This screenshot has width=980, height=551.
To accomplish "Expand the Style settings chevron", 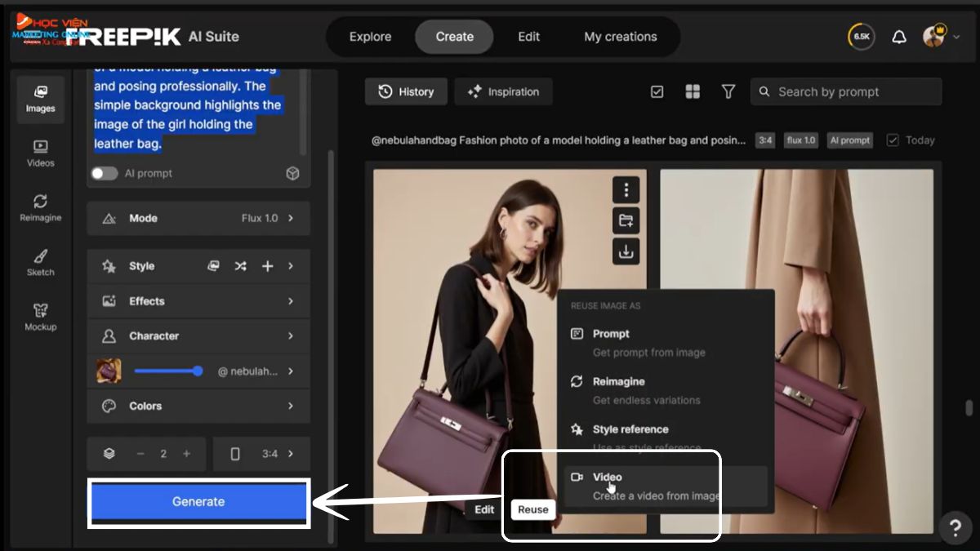I will (x=291, y=266).
